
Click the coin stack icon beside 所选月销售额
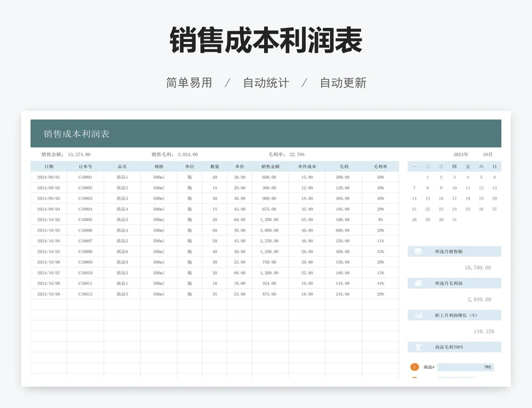[x=418, y=252]
